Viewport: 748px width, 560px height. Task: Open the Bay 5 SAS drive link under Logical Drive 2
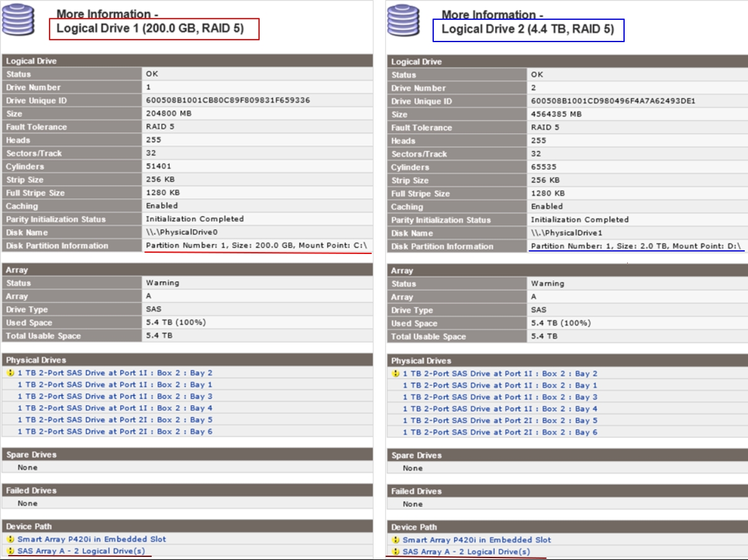(x=500, y=421)
